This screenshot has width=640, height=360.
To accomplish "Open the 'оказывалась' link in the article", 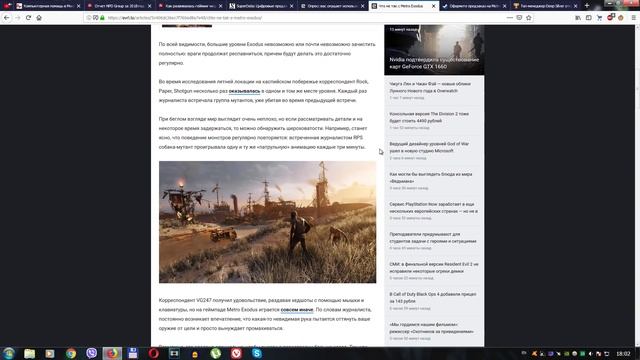I will coord(244,91).
